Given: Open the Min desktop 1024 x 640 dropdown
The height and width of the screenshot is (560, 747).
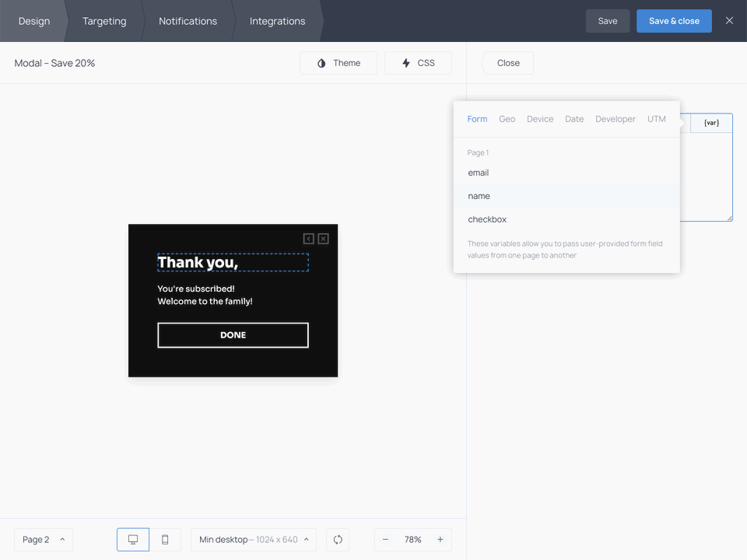Looking at the screenshot, I should tap(253, 539).
